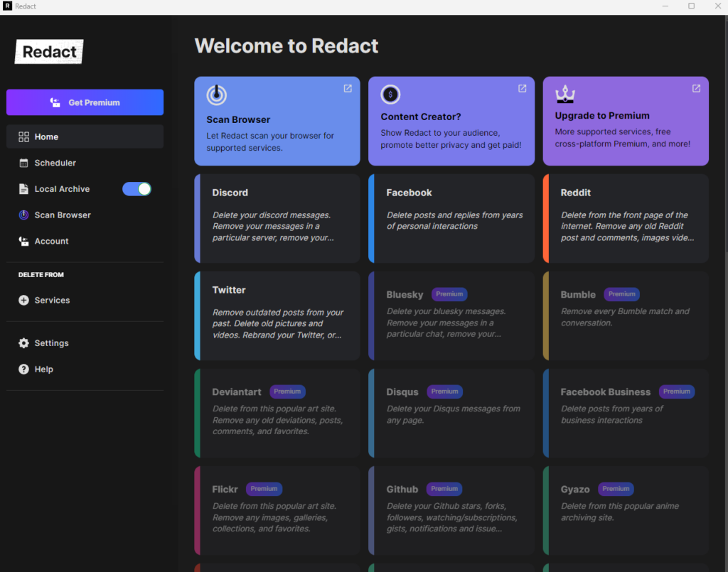Viewport: 728px width, 572px height.
Task: Open the Flickr service card
Action: coord(277,511)
